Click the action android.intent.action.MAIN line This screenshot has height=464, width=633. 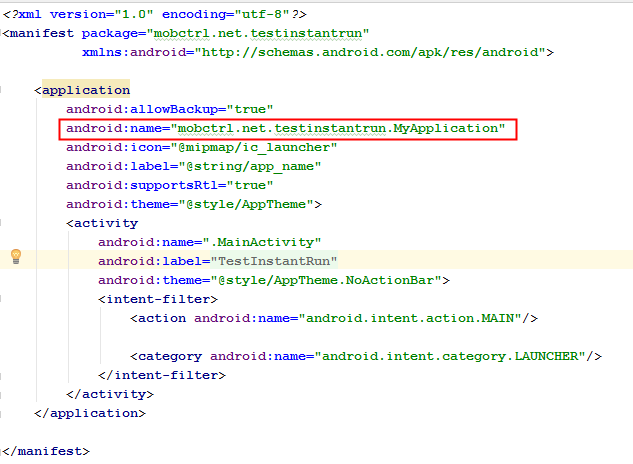pyautogui.click(x=334, y=318)
